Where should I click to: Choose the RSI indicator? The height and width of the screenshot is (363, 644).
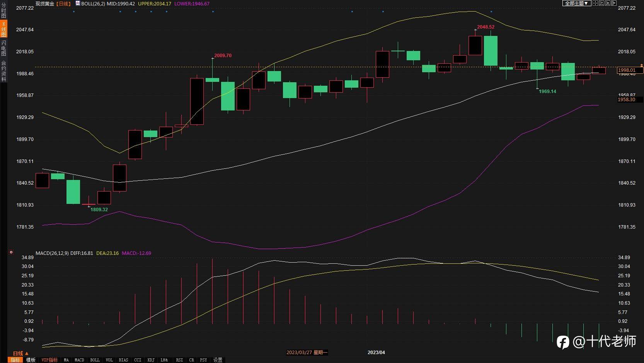tap(179, 360)
